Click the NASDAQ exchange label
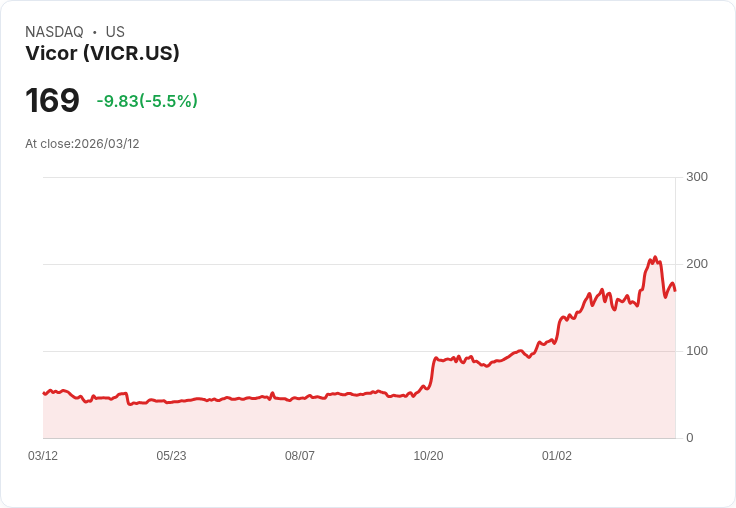Screen dimensions: 736x508 click(x=54, y=32)
